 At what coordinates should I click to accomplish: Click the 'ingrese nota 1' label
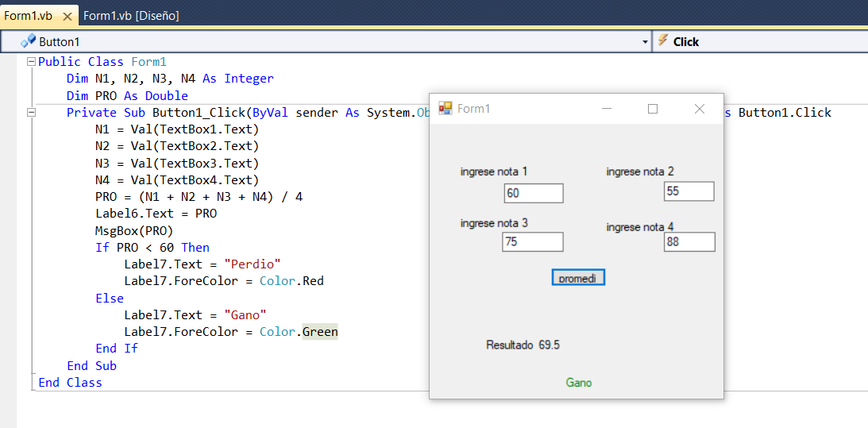tap(494, 172)
